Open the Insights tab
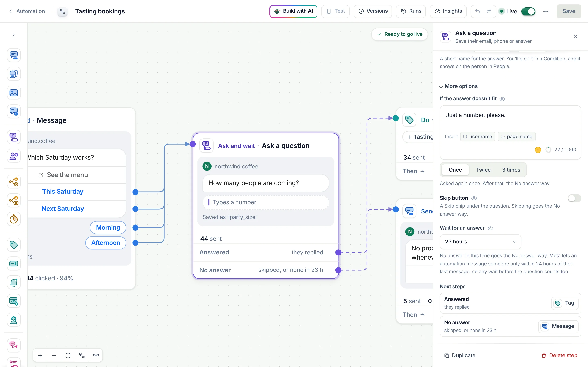 [448, 11]
